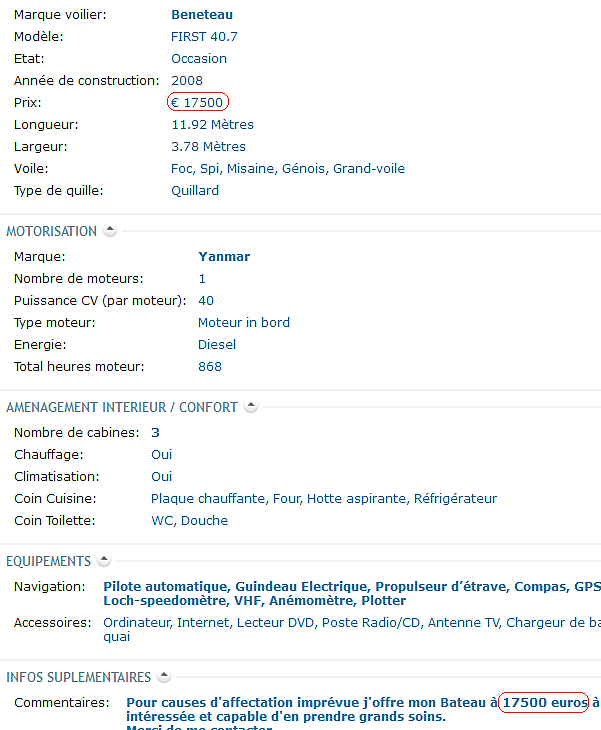The width and height of the screenshot is (601, 730).
Task: Collapse the MOTORISATION section arrow
Action: coord(110,230)
